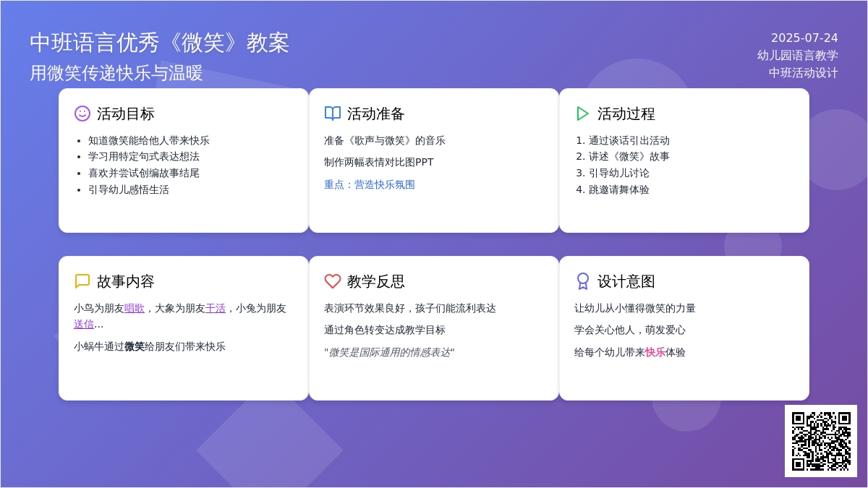Click the green play icon beside 活动过程

(x=583, y=114)
